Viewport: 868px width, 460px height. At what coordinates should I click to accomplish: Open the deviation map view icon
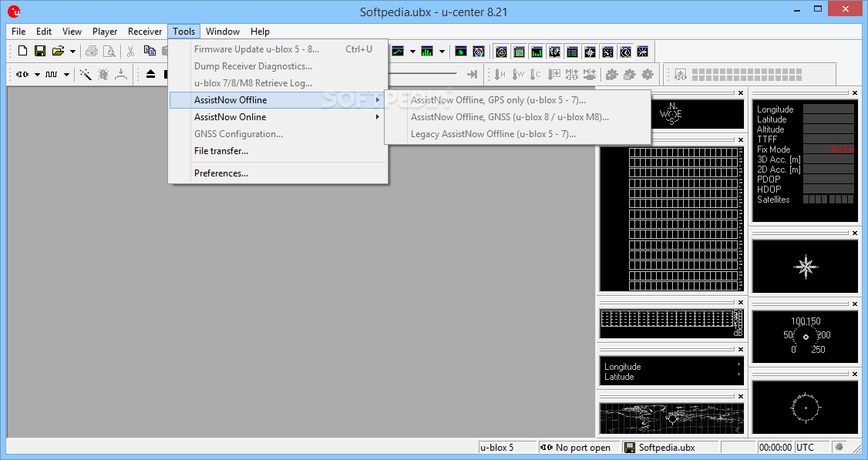click(460, 52)
